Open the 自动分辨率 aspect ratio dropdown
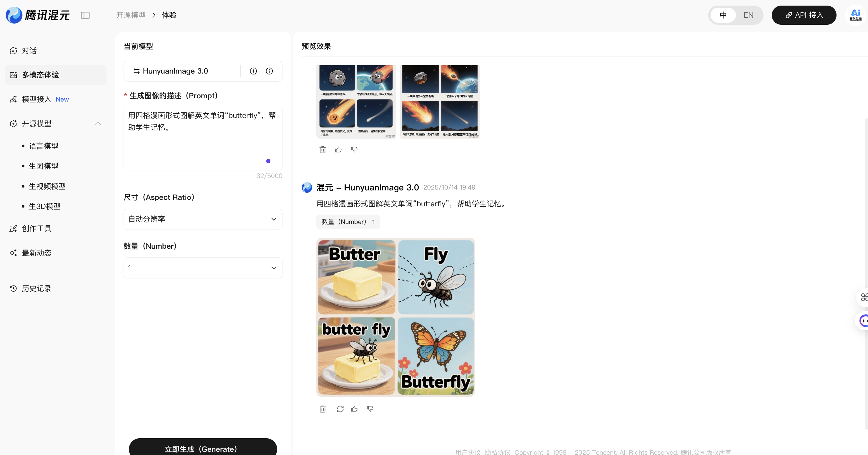This screenshot has width=868, height=455. 203,219
